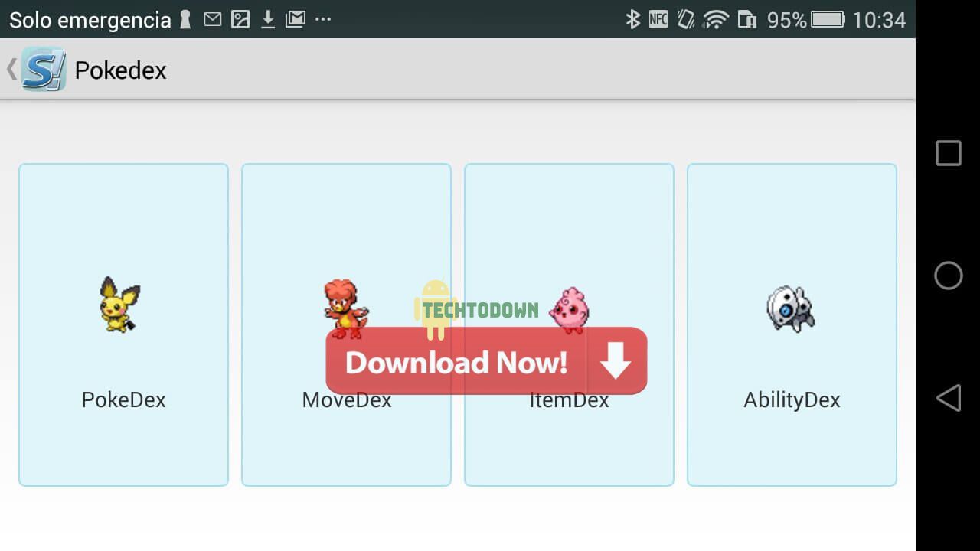Tap the Solo emergencia carrier text
Screen dimensions: 980x551
[90, 20]
